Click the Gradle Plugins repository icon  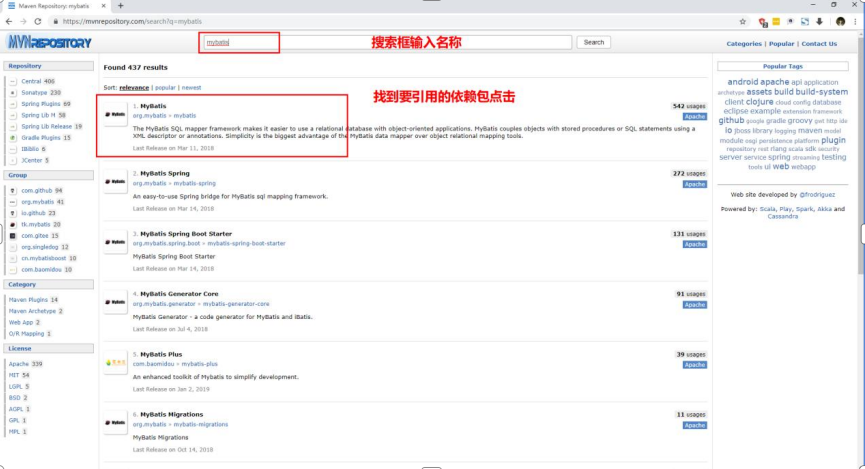point(13,138)
